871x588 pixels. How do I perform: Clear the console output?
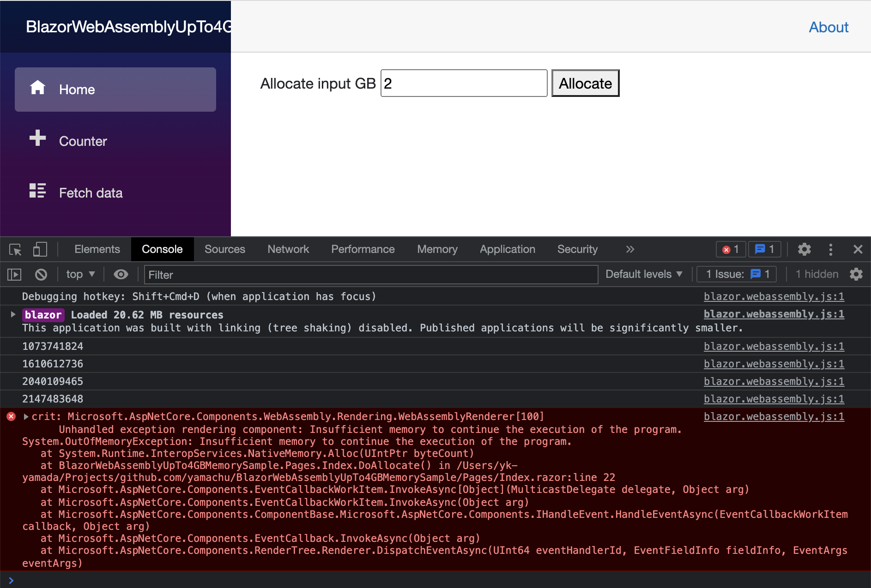pyautogui.click(x=41, y=275)
